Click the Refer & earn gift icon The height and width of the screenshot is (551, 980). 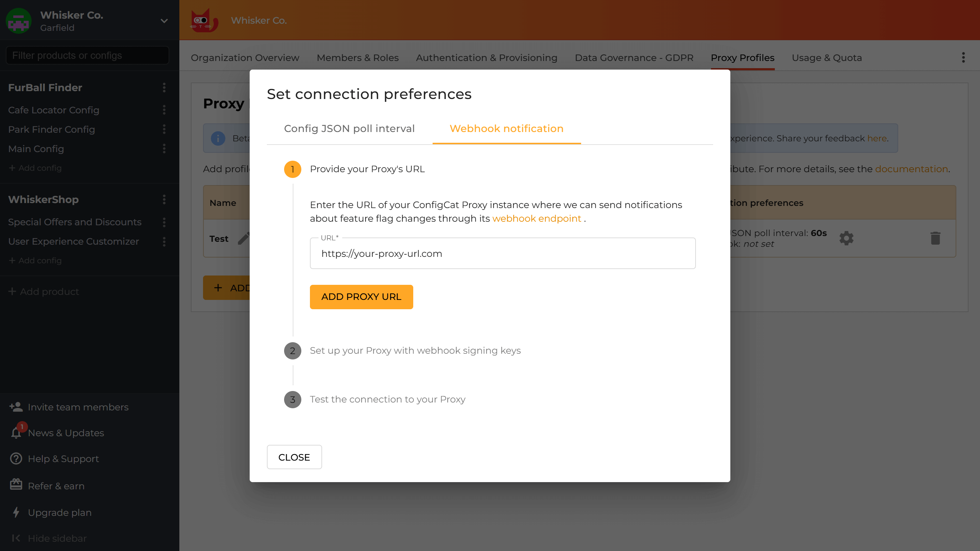[15, 486]
